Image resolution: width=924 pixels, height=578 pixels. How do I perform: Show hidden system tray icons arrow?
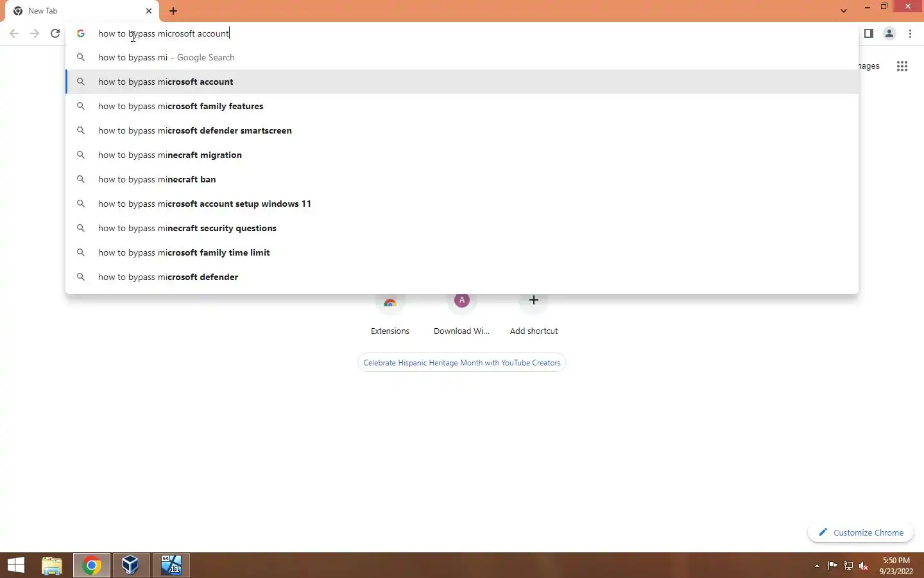tap(817, 566)
